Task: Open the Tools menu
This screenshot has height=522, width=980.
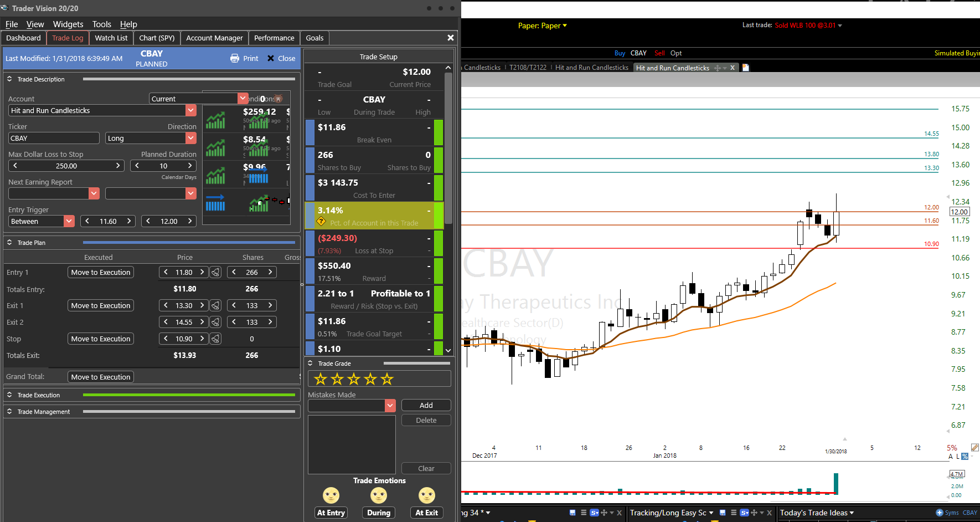Action: [x=101, y=24]
